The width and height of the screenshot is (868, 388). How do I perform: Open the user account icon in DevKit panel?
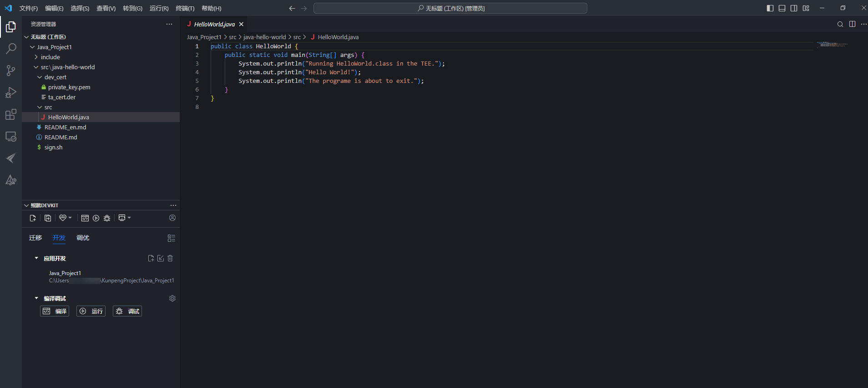[172, 218]
